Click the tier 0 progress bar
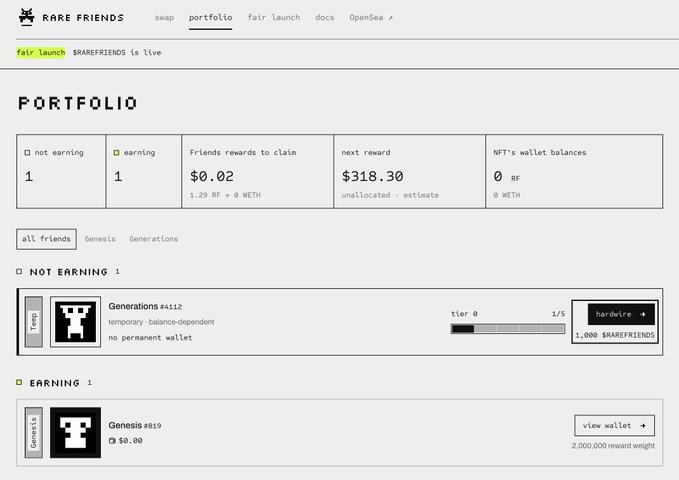Viewport: 679px width, 480px height. [x=508, y=329]
